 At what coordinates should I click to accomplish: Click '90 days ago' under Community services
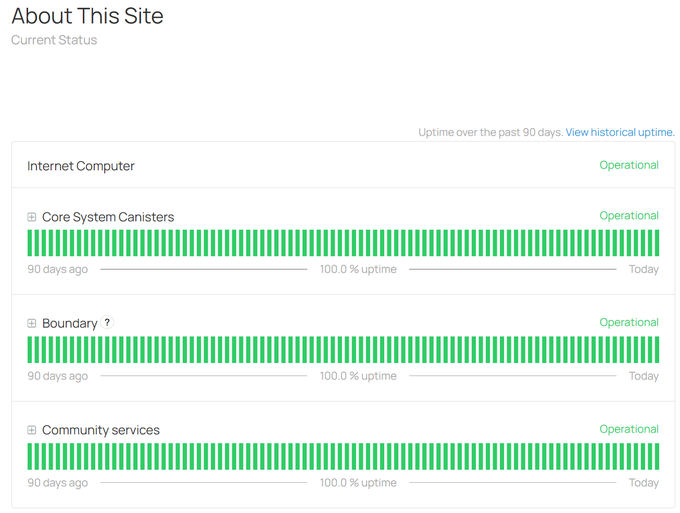58,483
